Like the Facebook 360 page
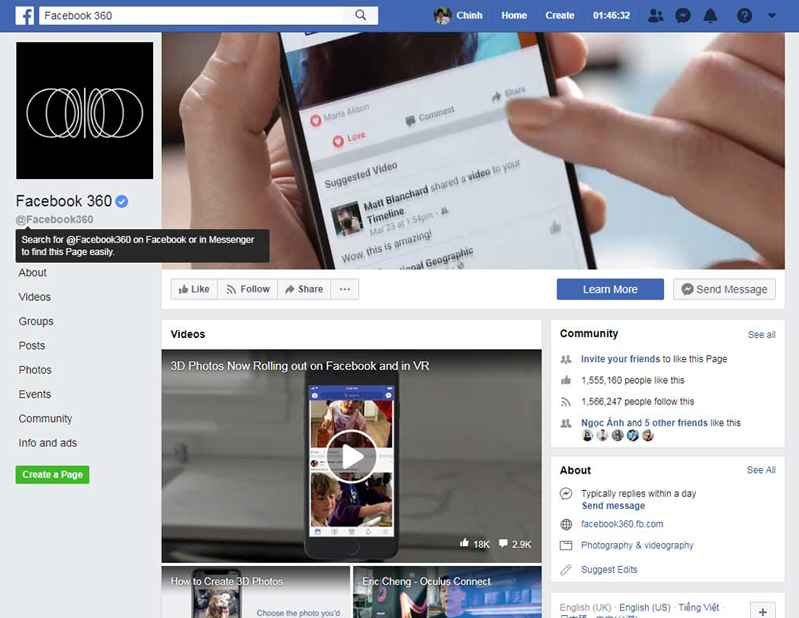The image size is (799, 618). pyautogui.click(x=194, y=289)
